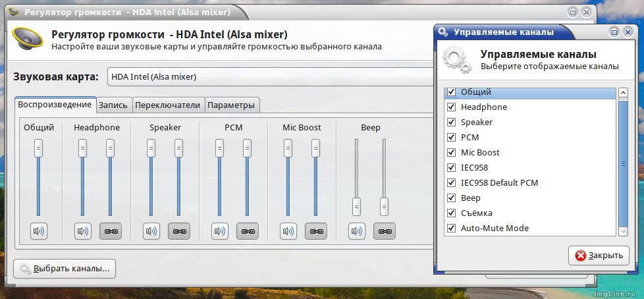The image size is (644, 299).
Task: Mute the Headphone channel
Action: 83,231
